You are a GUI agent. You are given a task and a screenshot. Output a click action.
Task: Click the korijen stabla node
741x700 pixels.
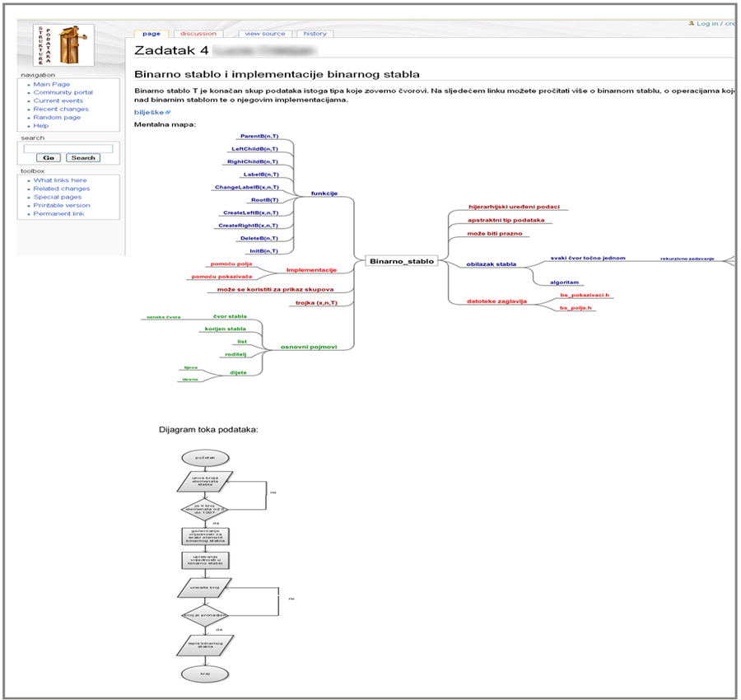[x=225, y=329]
